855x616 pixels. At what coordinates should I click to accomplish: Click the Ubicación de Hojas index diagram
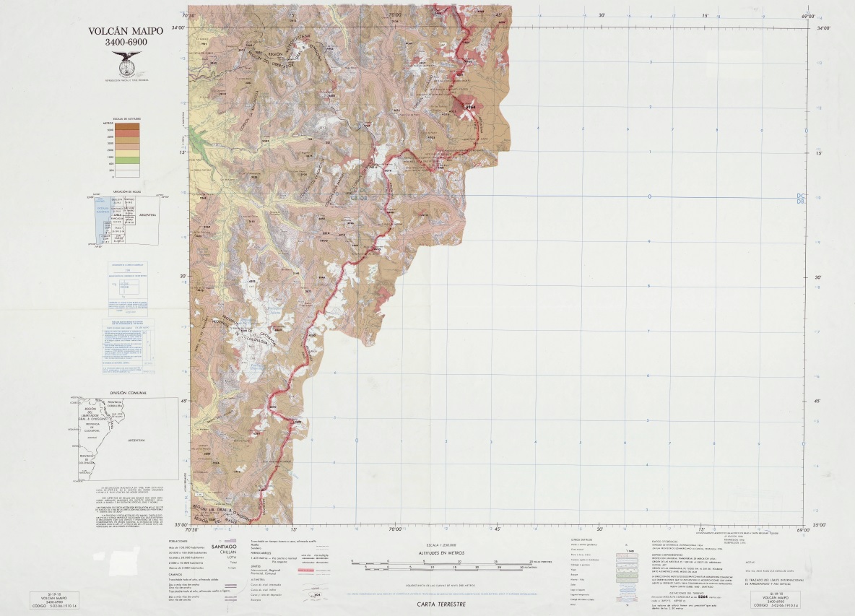(126, 222)
